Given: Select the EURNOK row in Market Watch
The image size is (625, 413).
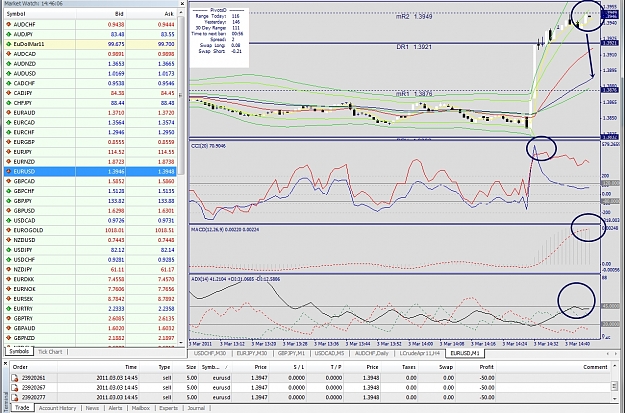Looking at the screenshot, I should coord(90,289).
